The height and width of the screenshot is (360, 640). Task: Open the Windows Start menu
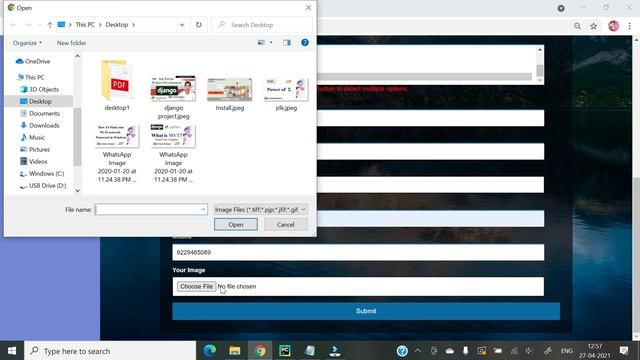click(x=12, y=351)
